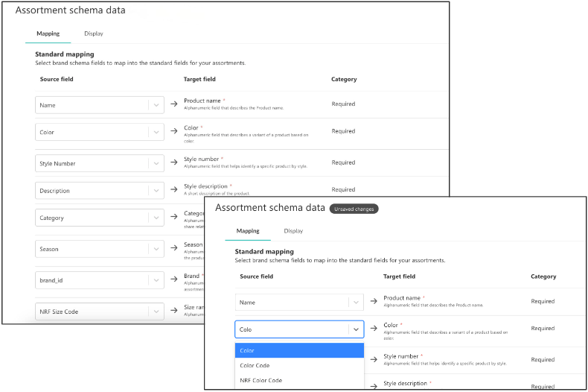Click the brand_id dropdown chevron
Screen dimensions: 588x392
click(156, 280)
